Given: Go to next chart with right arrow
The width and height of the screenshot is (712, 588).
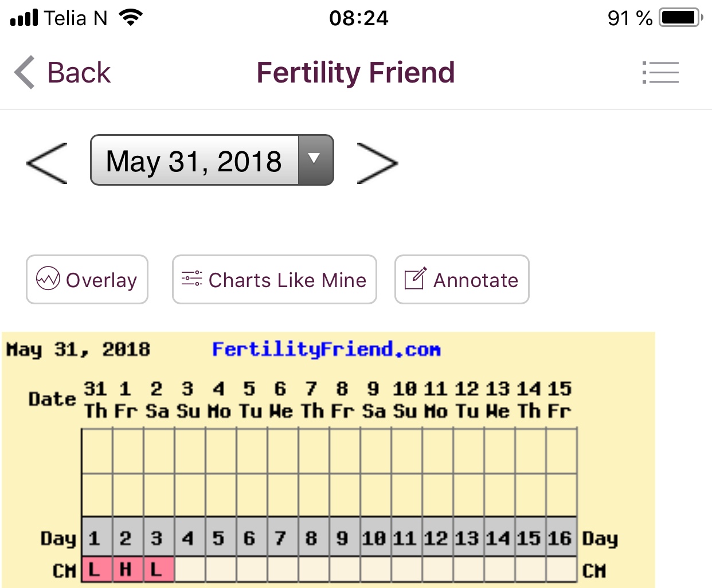Looking at the screenshot, I should 377,163.
